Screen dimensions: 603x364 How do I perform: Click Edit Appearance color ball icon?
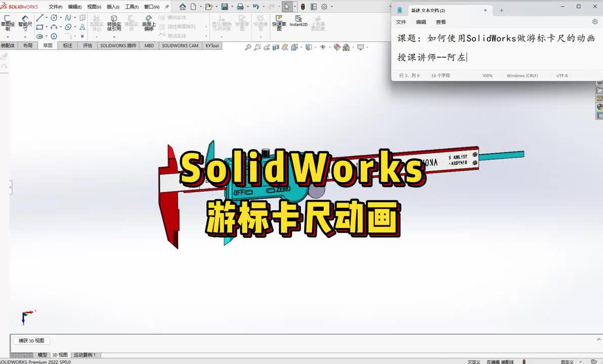pos(337,48)
